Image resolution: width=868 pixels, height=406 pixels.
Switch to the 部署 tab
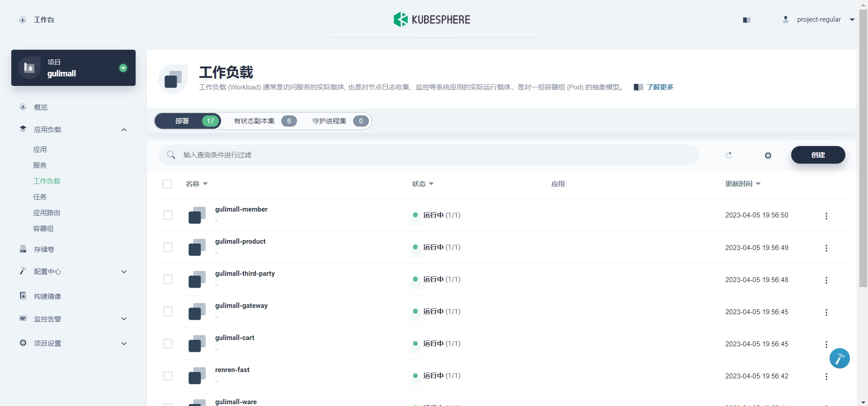pyautogui.click(x=188, y=121)
